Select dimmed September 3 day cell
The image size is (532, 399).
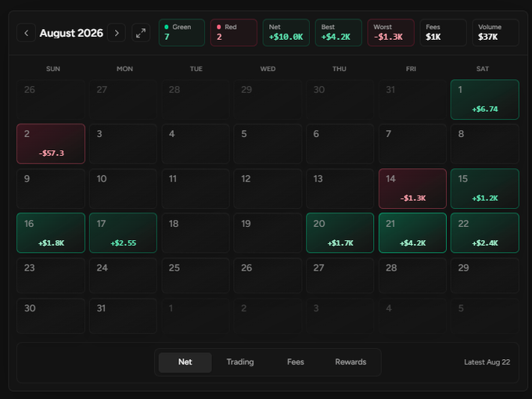click(x=340, y=316)
